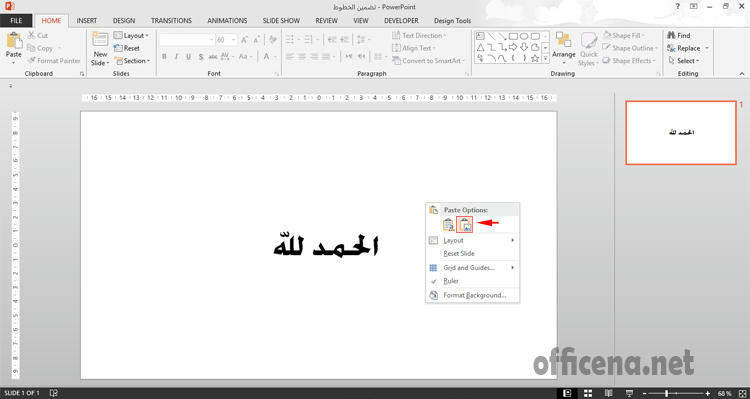The image size is (750, 399).
Task: Select slide 1 thumbnail in slide pane
Action: pyautogui.click(x=681, y=133)
